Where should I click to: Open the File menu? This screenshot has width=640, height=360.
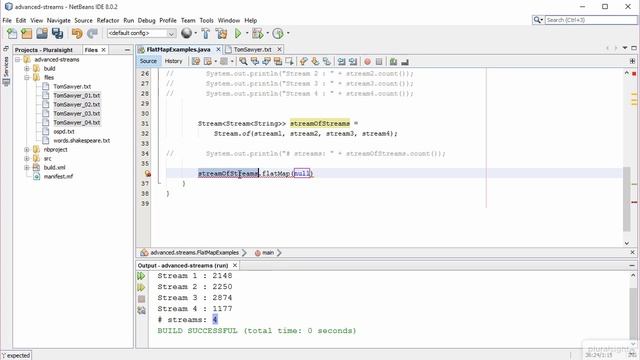[7, 20]
